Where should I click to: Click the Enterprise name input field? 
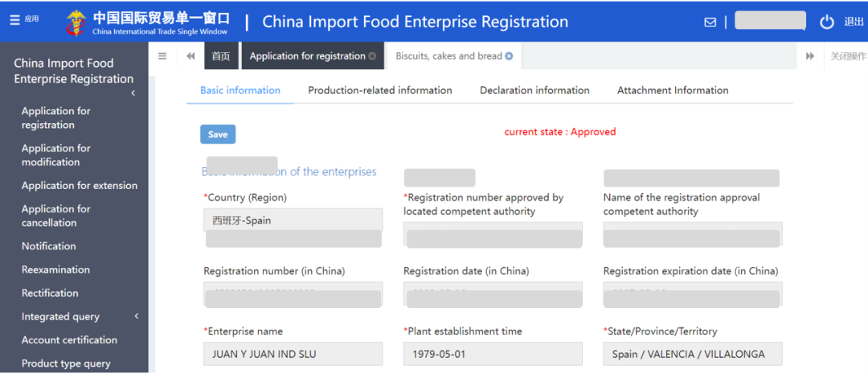coord(293,354)
